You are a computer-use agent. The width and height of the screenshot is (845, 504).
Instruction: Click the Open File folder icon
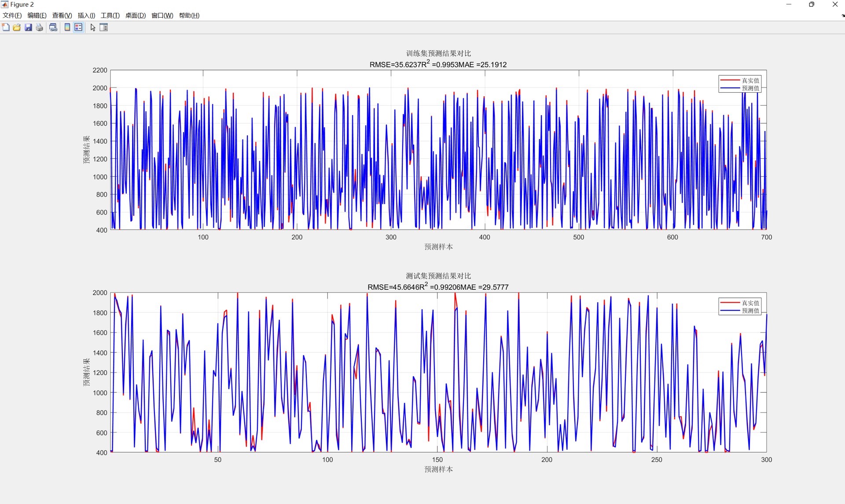click(17, 27)
